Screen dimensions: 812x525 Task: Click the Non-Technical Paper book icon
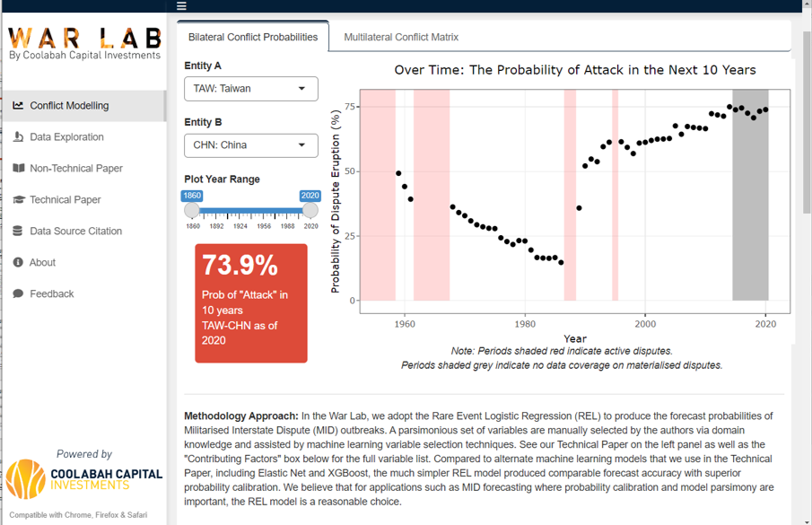[18, 169]
